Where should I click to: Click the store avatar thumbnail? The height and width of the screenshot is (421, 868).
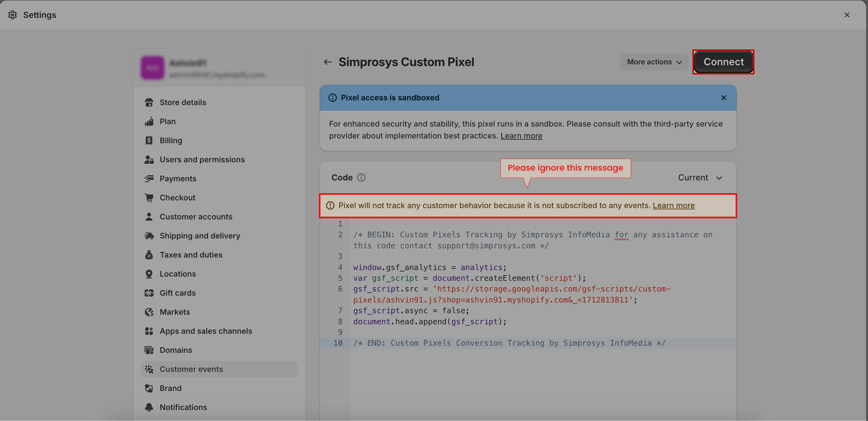pos(152,68)
